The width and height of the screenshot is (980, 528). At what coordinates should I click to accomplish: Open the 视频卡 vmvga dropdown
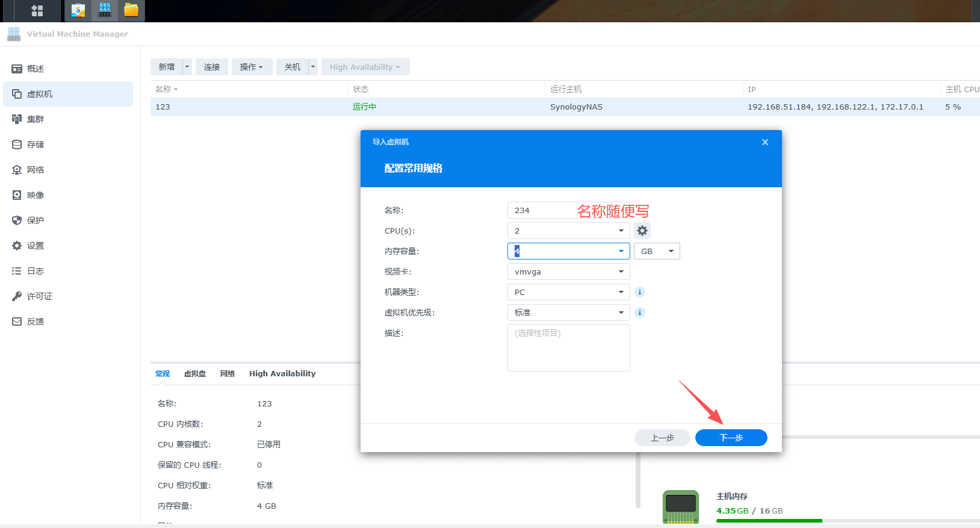point(568,272)
